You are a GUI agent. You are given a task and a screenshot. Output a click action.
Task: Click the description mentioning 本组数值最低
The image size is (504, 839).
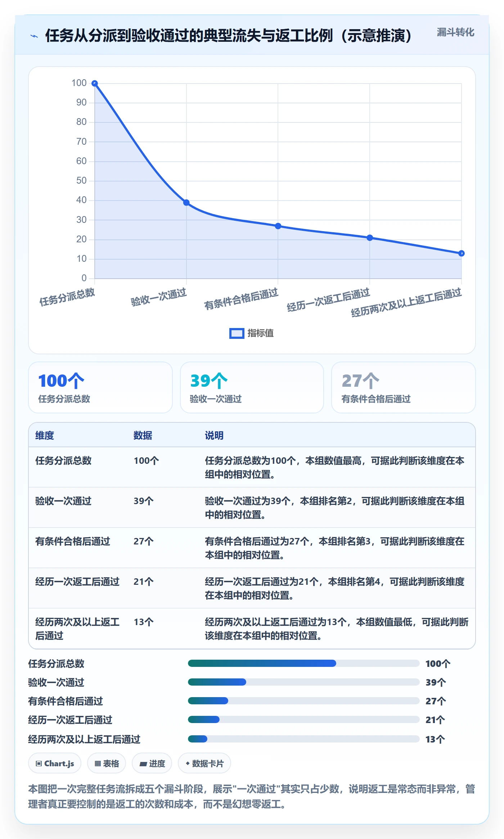click(x=337, y=629)
